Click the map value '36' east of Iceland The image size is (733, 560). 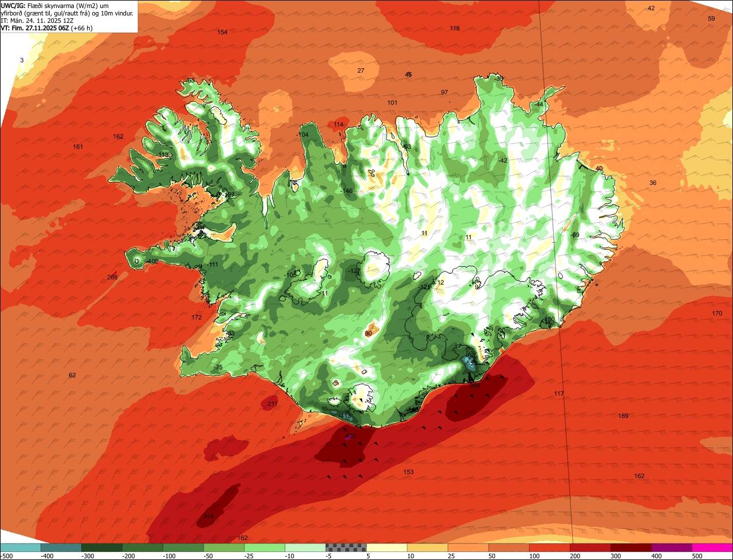(x=653, y=183)
